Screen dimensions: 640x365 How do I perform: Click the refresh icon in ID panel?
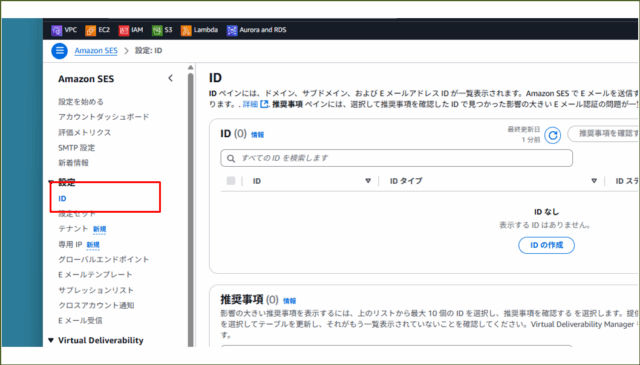(x=553, y=135)
